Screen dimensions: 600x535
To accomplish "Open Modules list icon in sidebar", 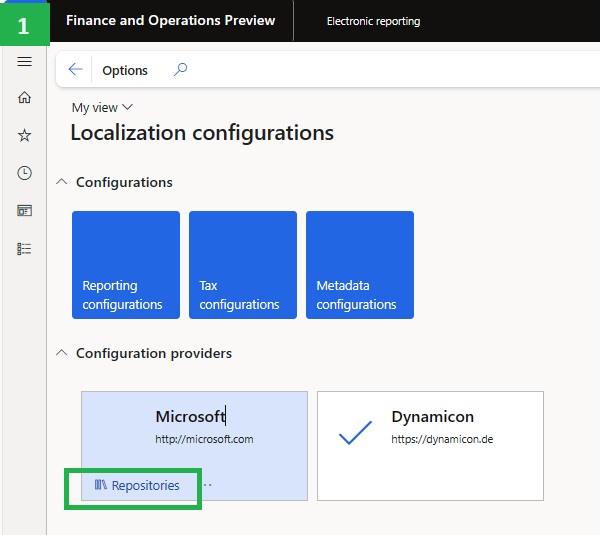I will (25, 249).
